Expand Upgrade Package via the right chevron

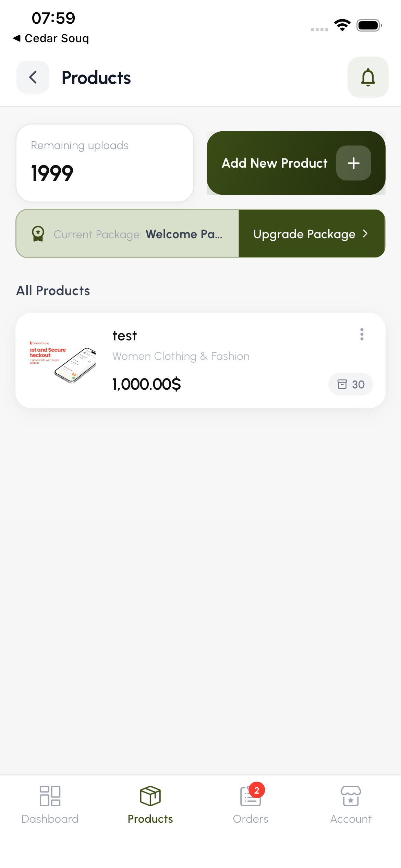point(365,234)
